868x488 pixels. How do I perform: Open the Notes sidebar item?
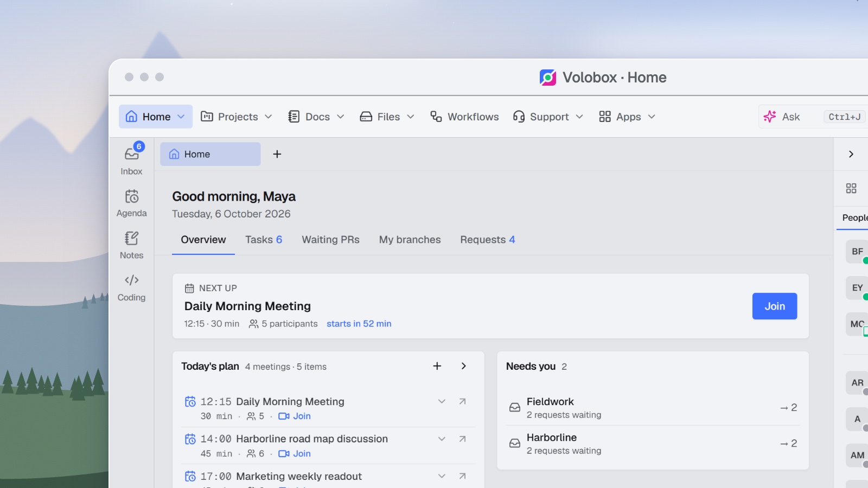coord(132,245)
